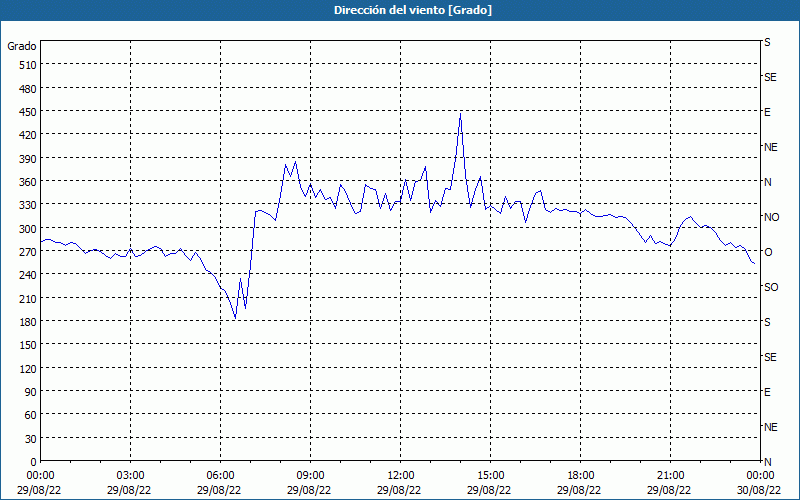Click the 510 value on the left axis

click(28, 65)
